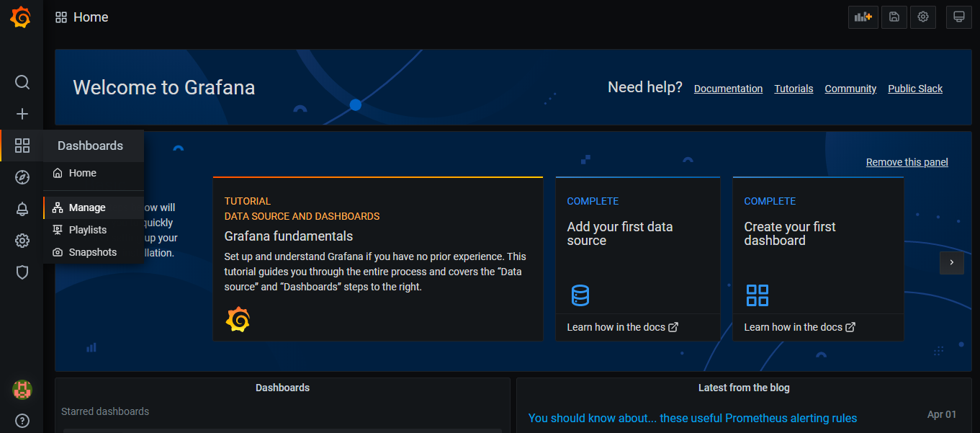The height and width of the screenshot is (433, 980).
Task: Open docs link under Create your first dashboard
Action: click(799, 327)
